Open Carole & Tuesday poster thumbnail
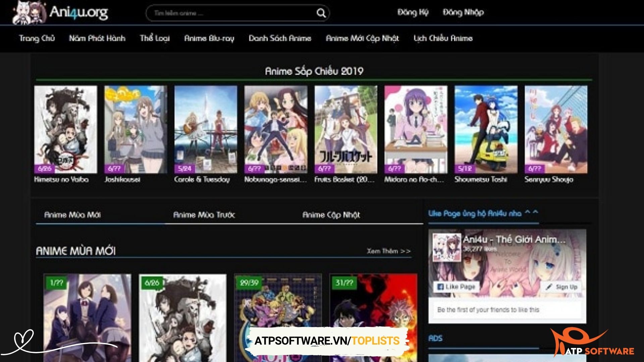This screenshot has height=362, width=644. [x=206, y=129]
